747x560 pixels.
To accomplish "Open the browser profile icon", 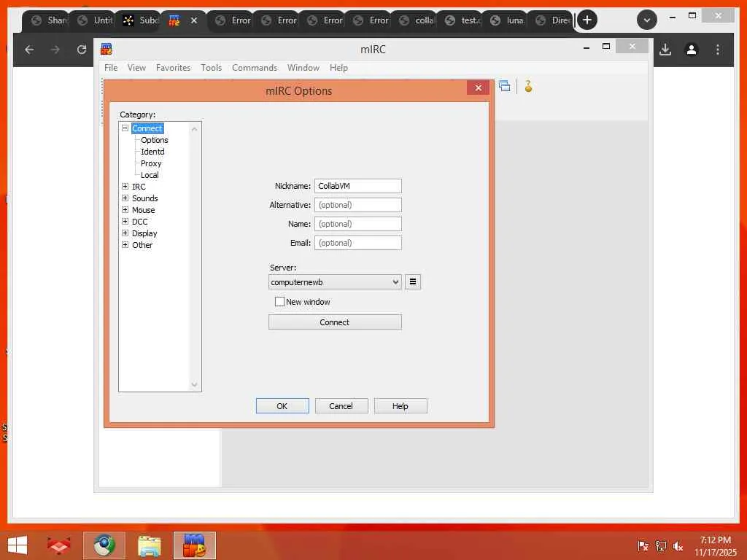I will 692,50.
